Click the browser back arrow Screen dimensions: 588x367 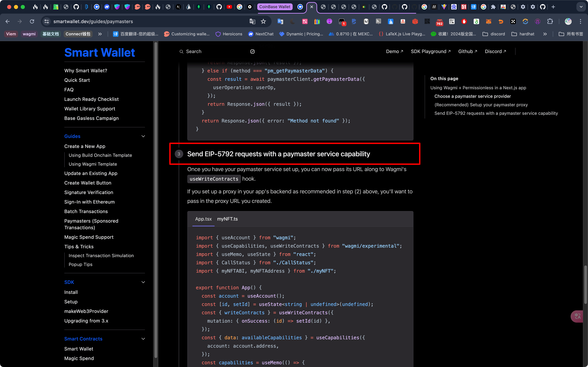[7, 21]
